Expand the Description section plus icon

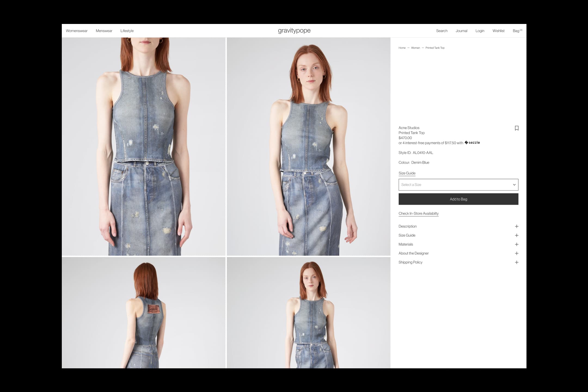516,226
